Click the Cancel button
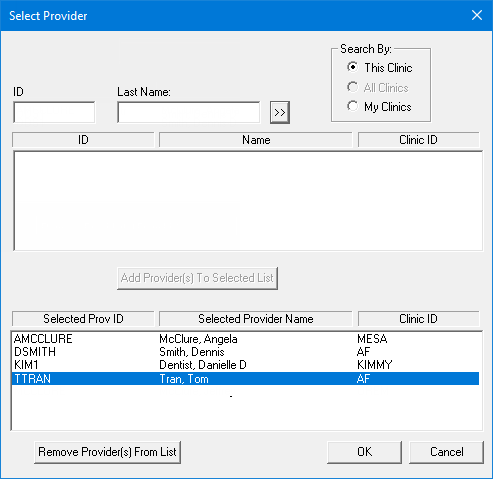 pos(446,452)
